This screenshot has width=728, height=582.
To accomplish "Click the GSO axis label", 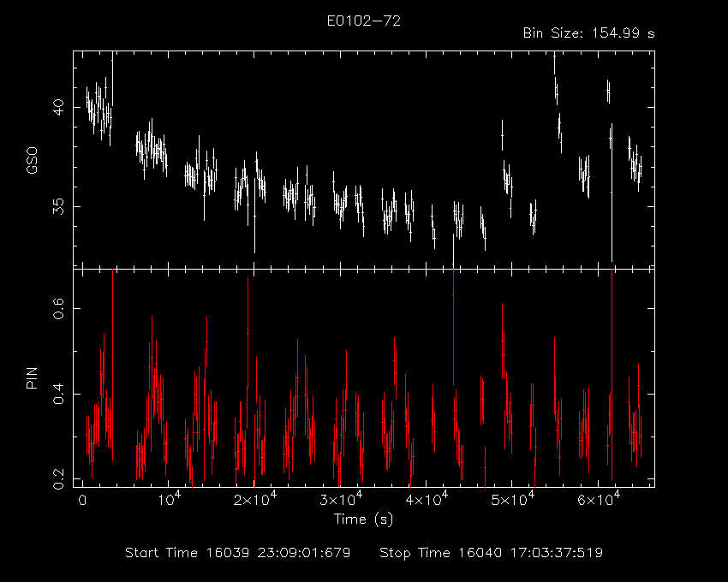I will click(32, 161).
